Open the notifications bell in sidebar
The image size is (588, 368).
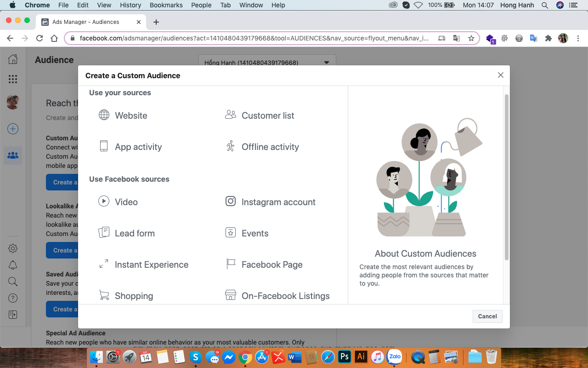[x=13, y=265]
